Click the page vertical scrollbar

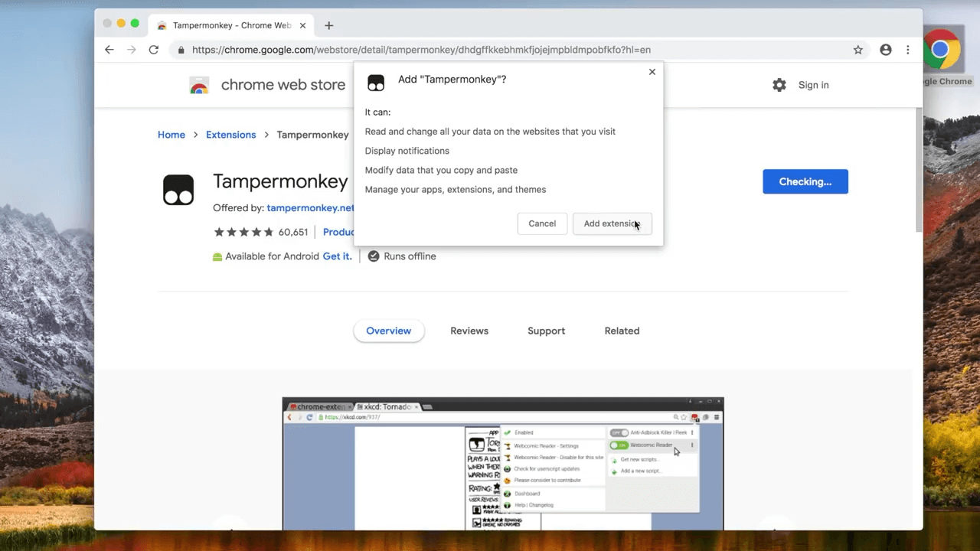(919, 168)
